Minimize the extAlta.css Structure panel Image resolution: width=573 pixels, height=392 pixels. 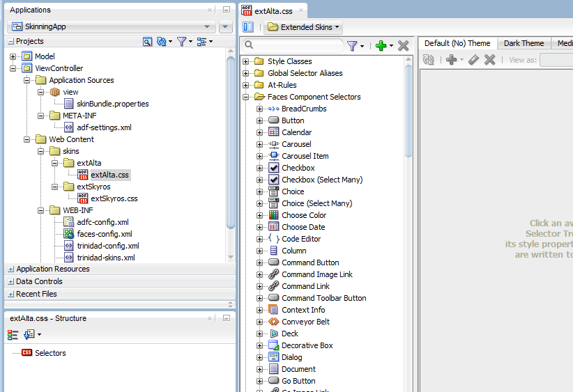coord(227,318)
